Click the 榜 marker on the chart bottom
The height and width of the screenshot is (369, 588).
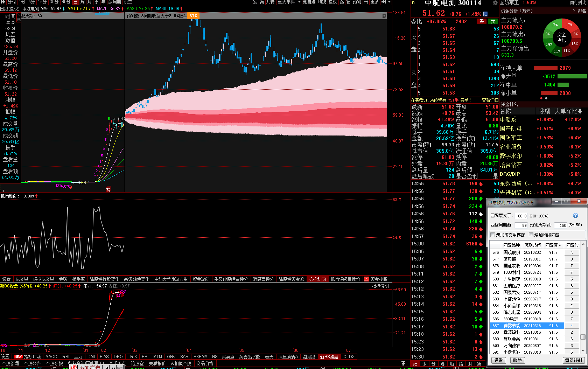(x=108, y=189)
